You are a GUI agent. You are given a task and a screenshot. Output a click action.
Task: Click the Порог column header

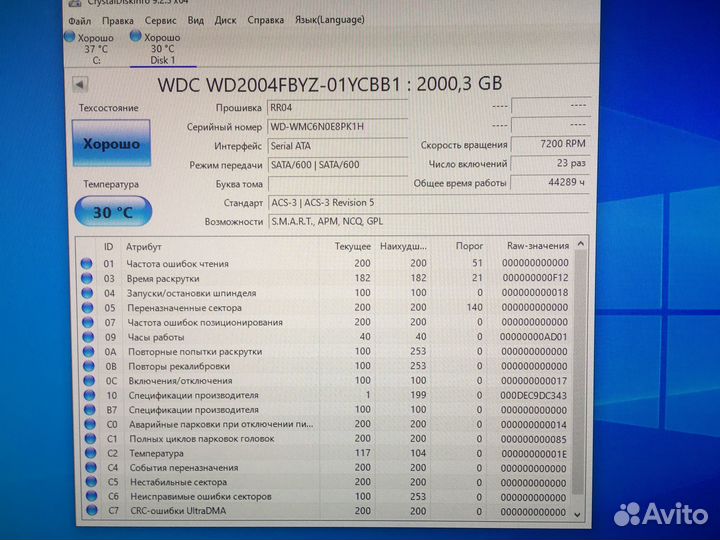[469, 246]
